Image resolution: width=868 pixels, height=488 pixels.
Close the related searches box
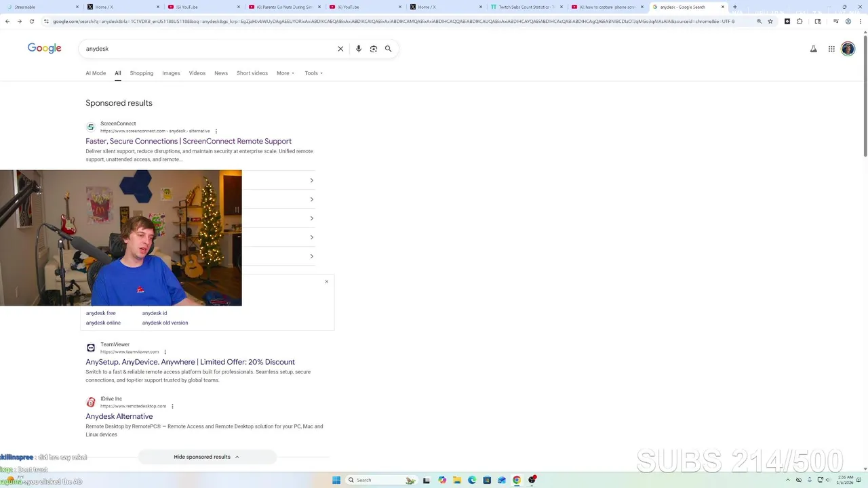326,281
